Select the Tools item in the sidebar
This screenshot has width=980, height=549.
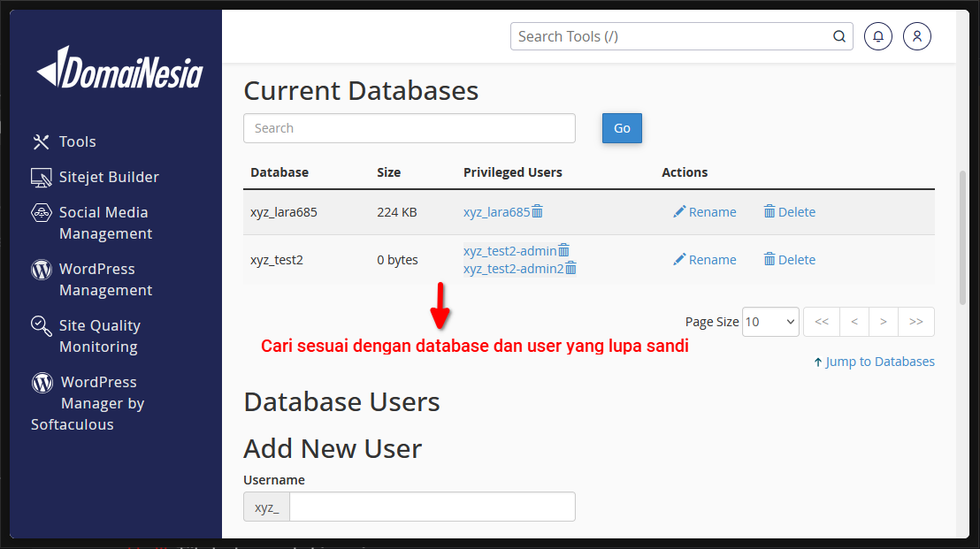point(78,141)
